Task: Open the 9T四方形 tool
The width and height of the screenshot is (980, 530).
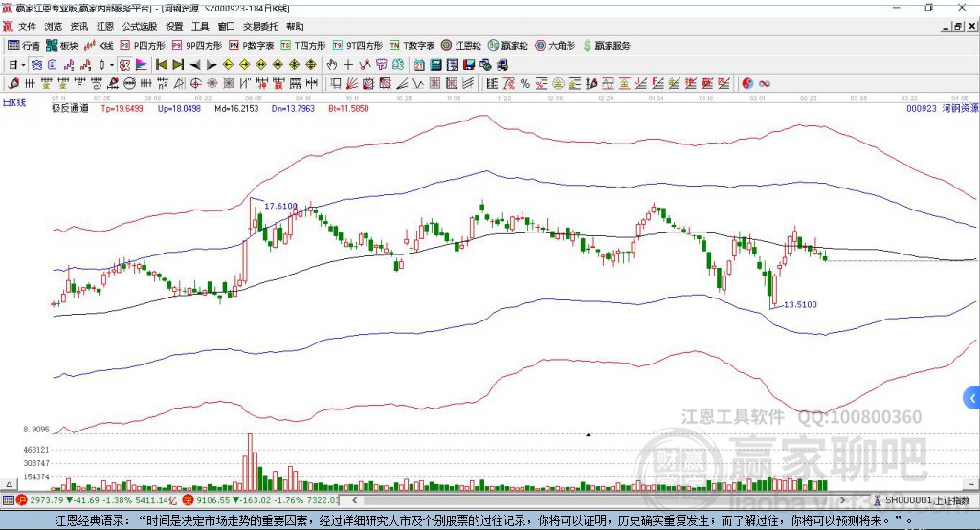Action: [358, 46]
